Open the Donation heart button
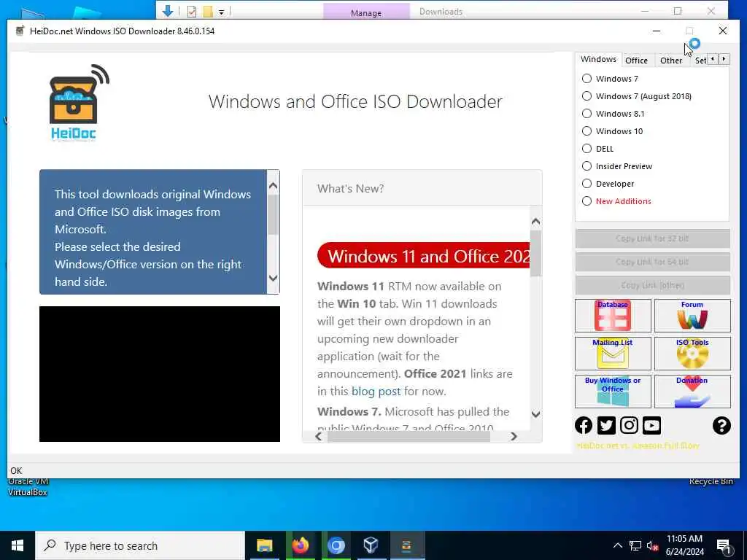The image size is (747, 560). click(692, 392)
